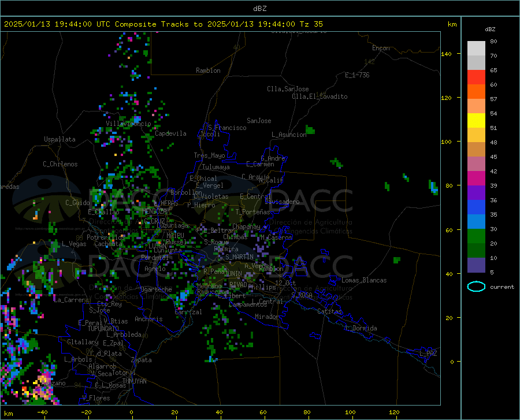Click the 'Divisadero' map label
The width and height of the screenshot is (520, 420).
click(282, 202)
